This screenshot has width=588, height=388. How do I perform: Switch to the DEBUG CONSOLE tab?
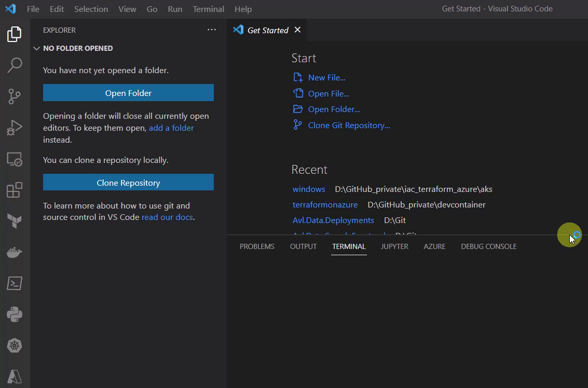(x=489, y=246)
